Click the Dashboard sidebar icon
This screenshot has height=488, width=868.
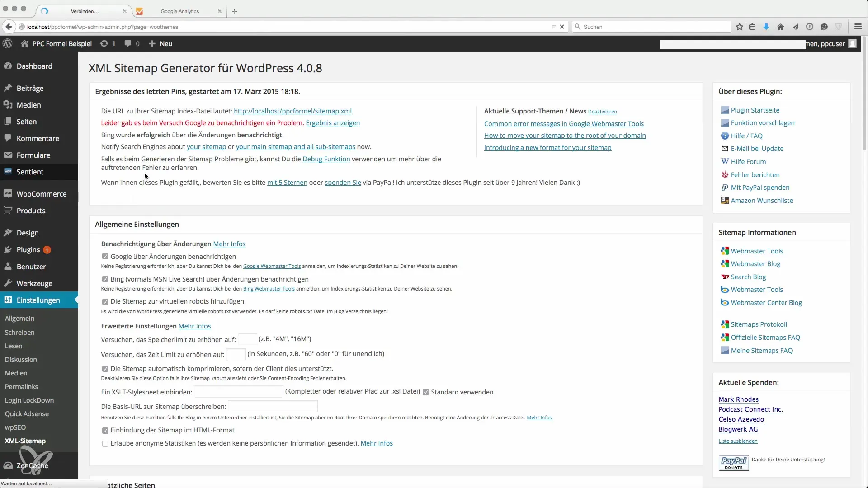[x=8, y=66]
